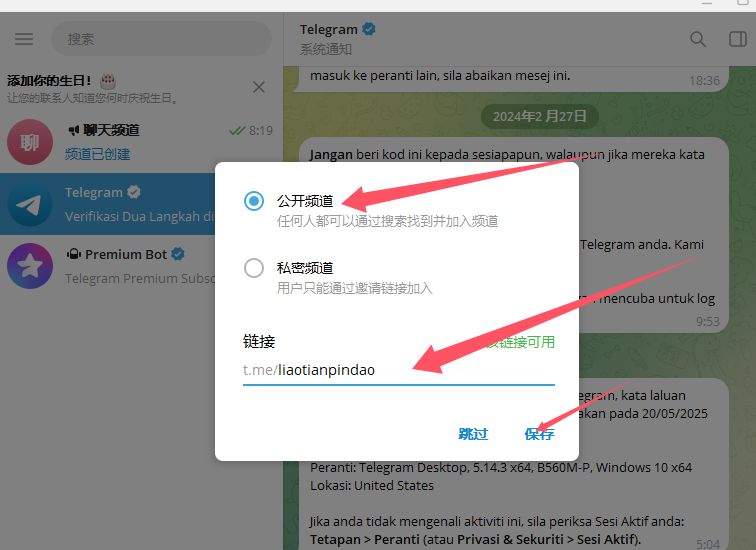Click the 私密频道 description text

click(354, 288)
